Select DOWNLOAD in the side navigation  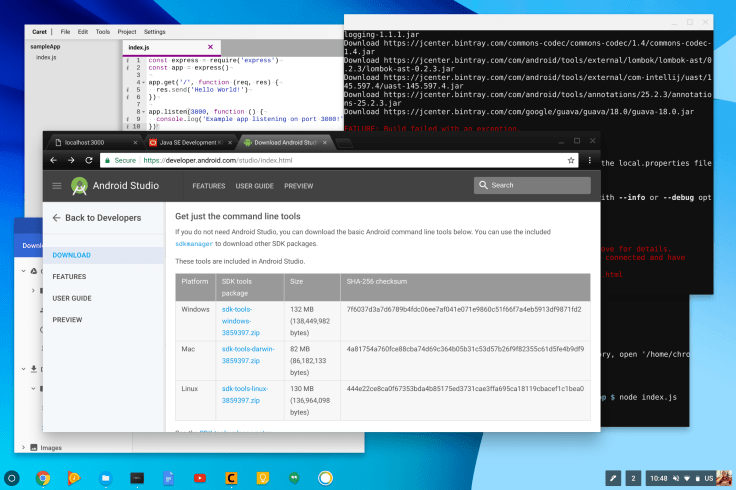click(x=71, y=255)
